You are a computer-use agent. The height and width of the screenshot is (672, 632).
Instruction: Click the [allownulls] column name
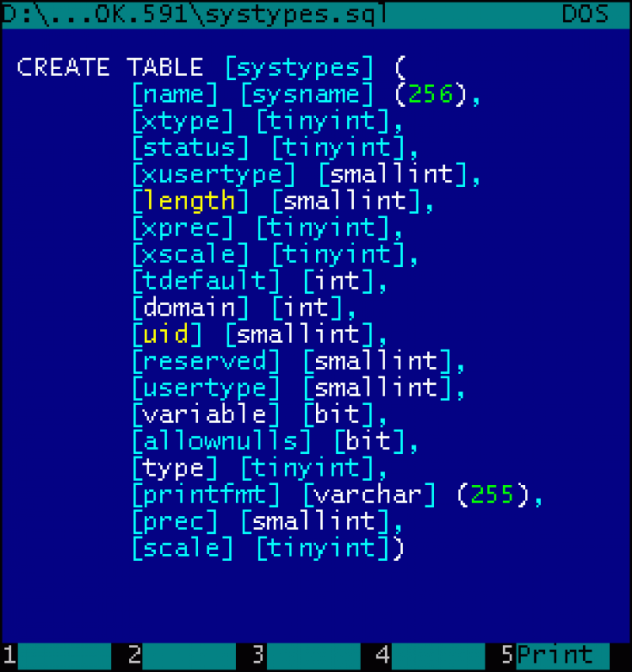221,441
